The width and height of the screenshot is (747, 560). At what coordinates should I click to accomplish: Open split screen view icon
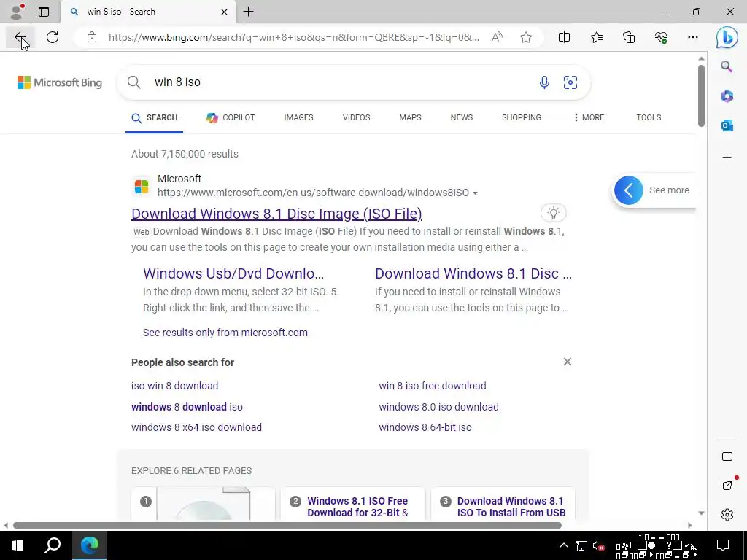(564, 37)
